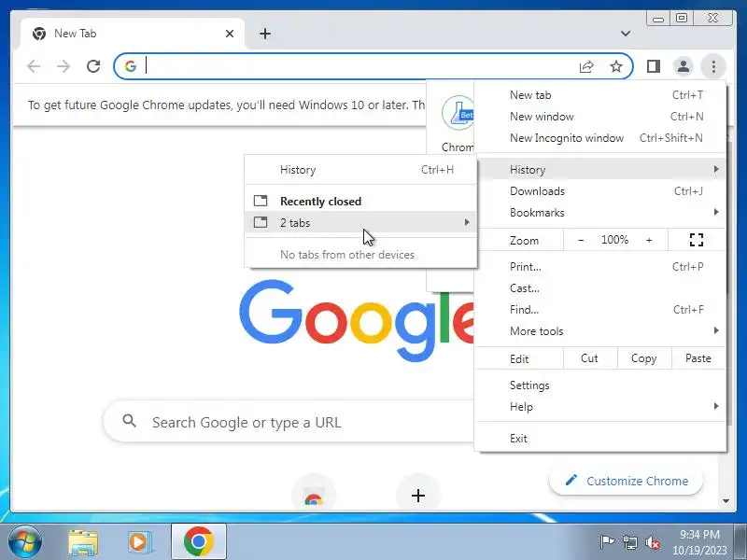Click the page scrollbar down arrow

[x=726, y=501]
